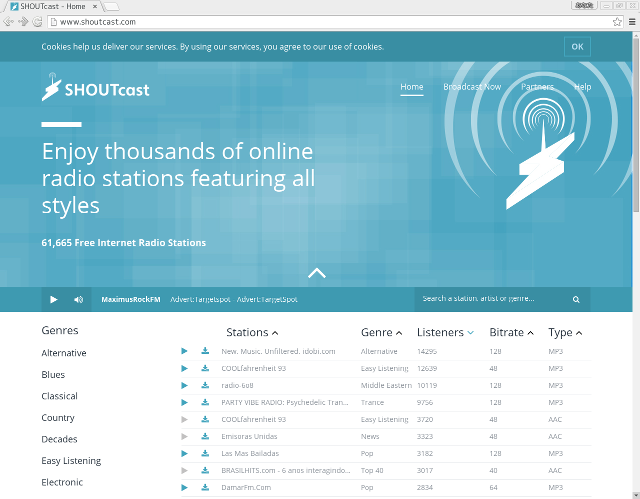Download the 12639-listener COOLfahrenheit 93 station
Screen dimensions: 640x499
[x=205, y=368]
